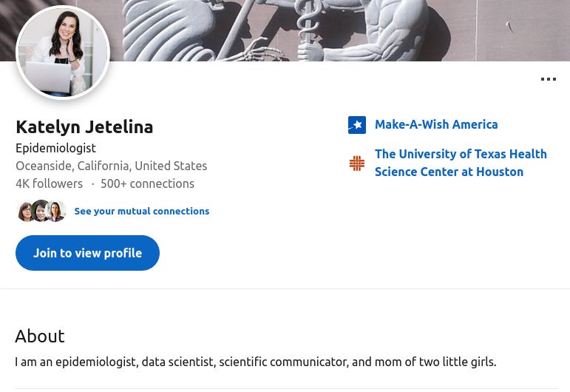Click the Make-A-Wish America star logo
The width and height of the screenshot is (570, 392).
[357, 125]
